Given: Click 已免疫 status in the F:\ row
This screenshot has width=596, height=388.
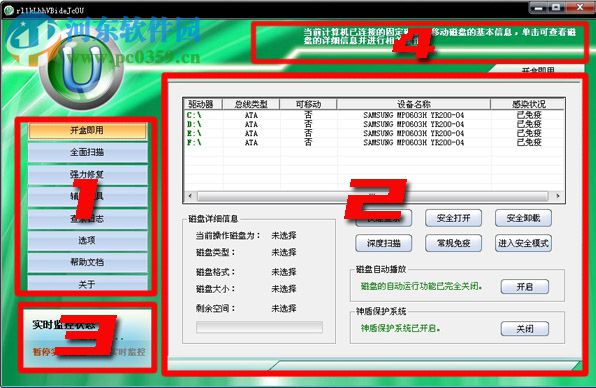Looking at the screenshot, I should [x=529, y=143].
